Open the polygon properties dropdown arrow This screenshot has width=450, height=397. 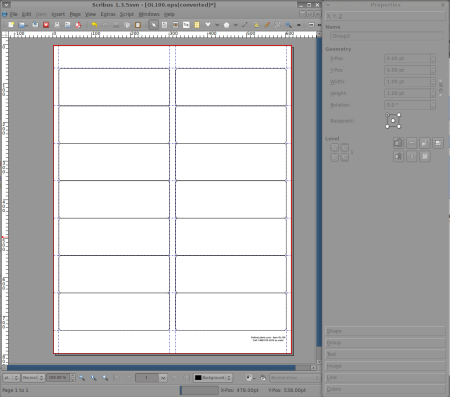point(236,25)
